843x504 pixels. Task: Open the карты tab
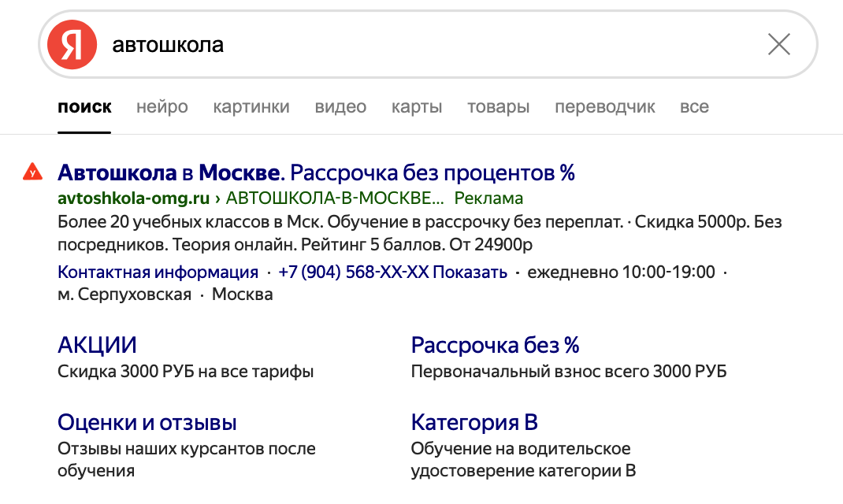(417, 107)
